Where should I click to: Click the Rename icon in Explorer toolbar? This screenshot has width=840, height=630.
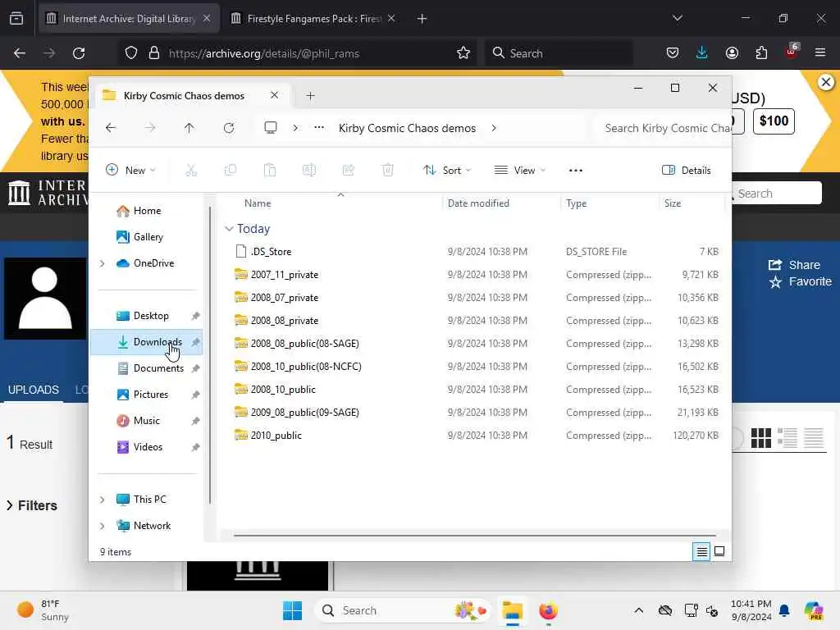pos(309,171)
